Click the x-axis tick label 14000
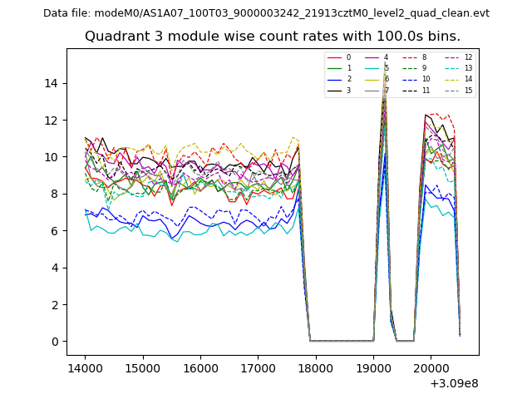 tap(85, 367)
